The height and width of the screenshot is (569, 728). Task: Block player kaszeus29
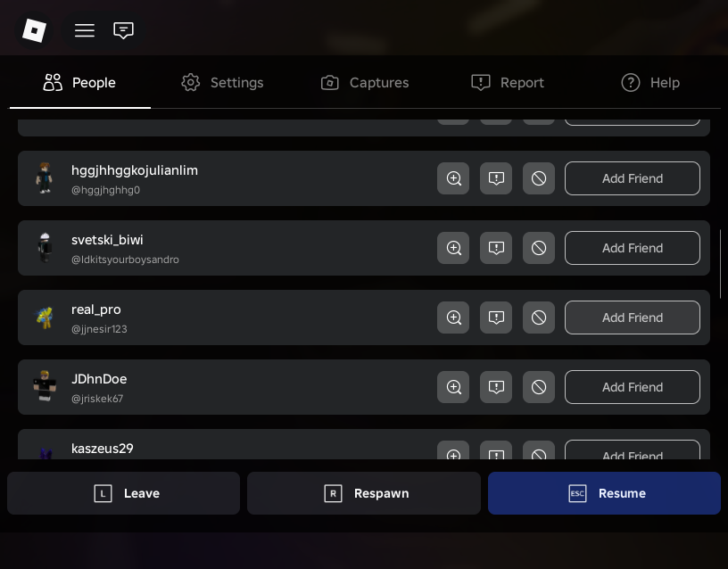(x=539, y=450)
